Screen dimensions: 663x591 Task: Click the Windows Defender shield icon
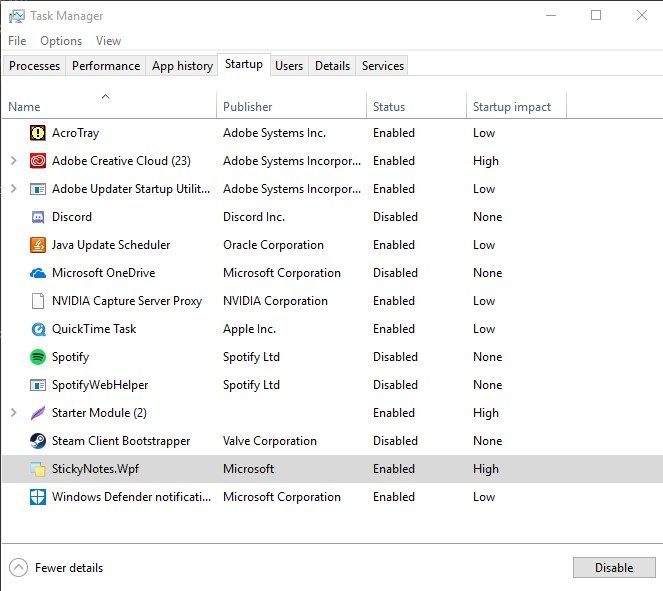[x=38, y=497]
